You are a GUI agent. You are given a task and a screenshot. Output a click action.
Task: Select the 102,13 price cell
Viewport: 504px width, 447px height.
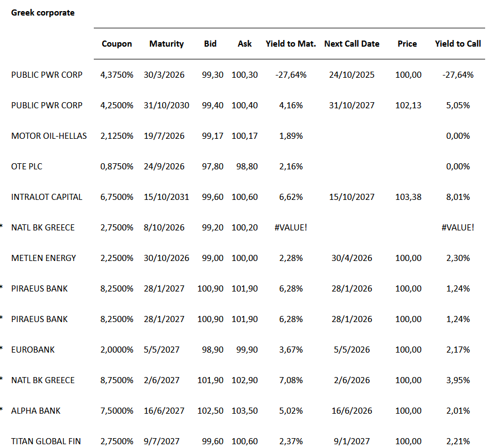tap(408, 106)
